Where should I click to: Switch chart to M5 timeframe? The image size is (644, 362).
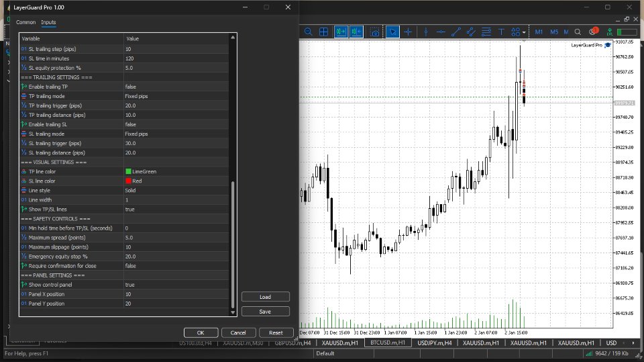554,32
